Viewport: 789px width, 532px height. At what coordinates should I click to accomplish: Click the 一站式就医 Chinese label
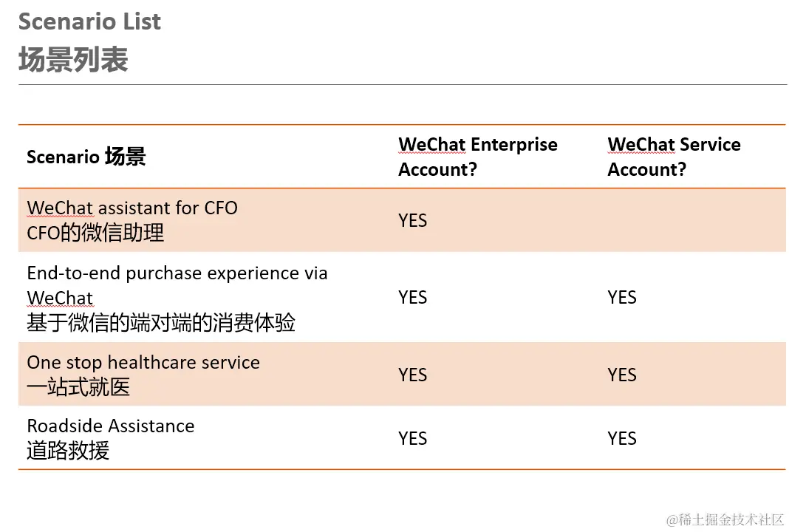coord(78,387)
